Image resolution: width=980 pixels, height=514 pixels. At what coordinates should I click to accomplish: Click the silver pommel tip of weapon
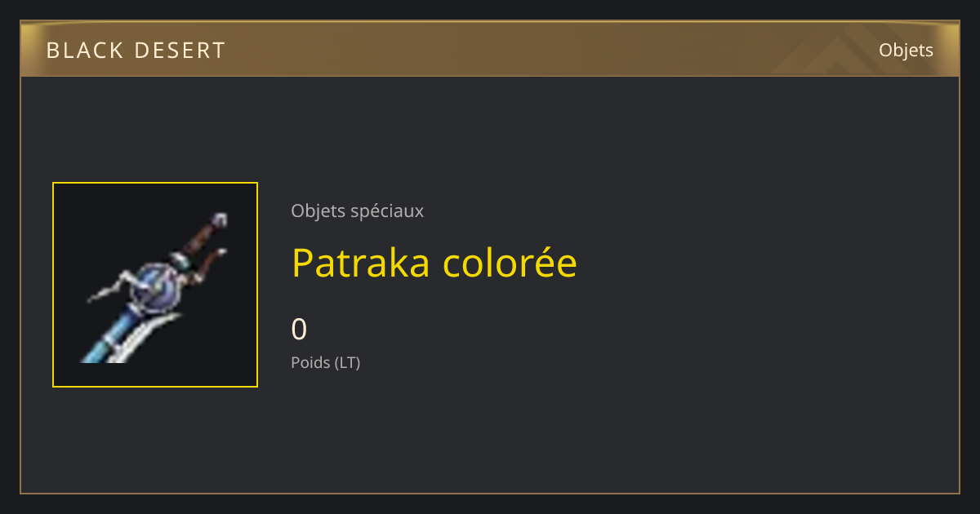pyautogui.click(x=220, y=219)
